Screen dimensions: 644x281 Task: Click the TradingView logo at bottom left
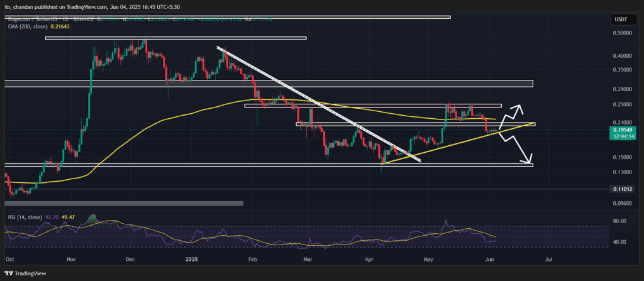click(x=25, y=273)
